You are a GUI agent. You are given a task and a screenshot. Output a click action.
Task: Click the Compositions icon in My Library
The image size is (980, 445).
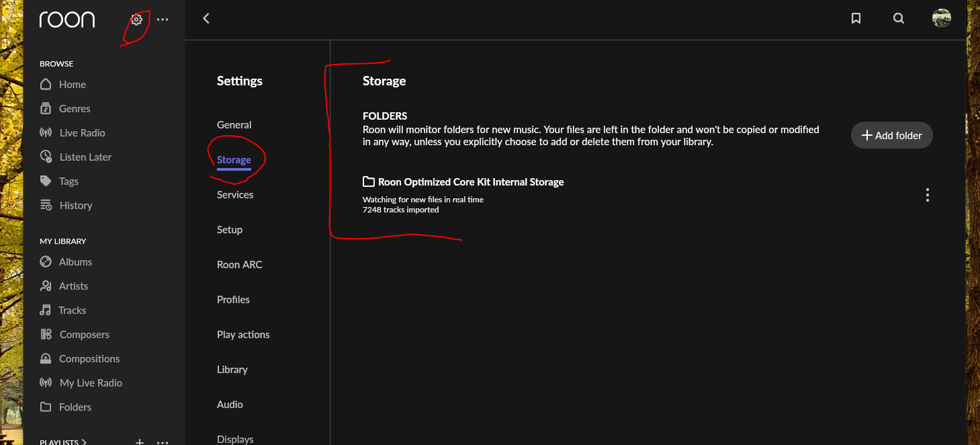pos(46,358)
